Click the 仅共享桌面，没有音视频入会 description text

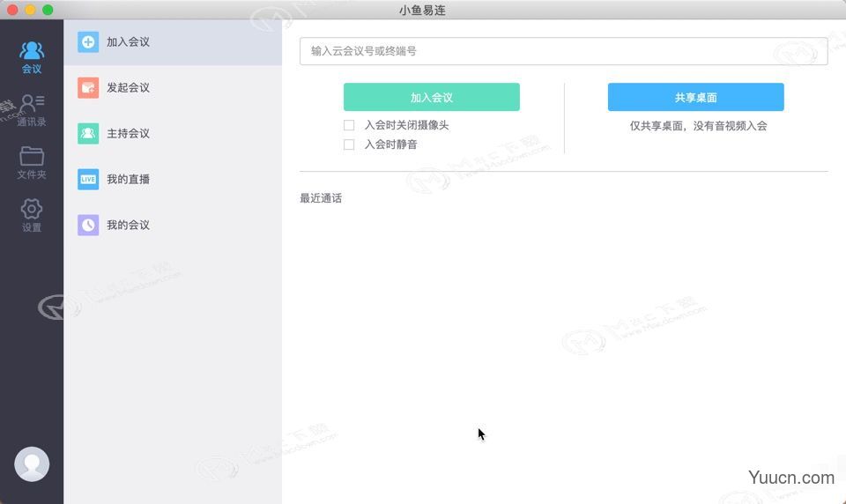tap(698, 126)
